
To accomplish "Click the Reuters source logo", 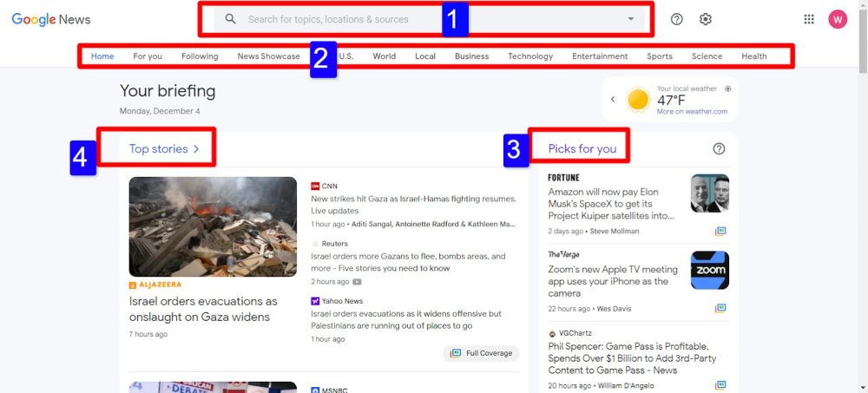I will click(315, 244).
